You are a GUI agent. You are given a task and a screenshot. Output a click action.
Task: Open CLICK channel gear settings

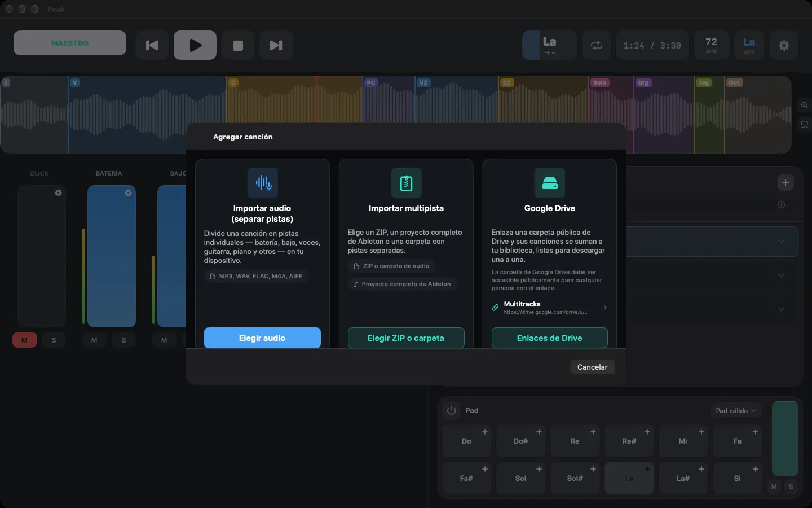pos(58,193)
